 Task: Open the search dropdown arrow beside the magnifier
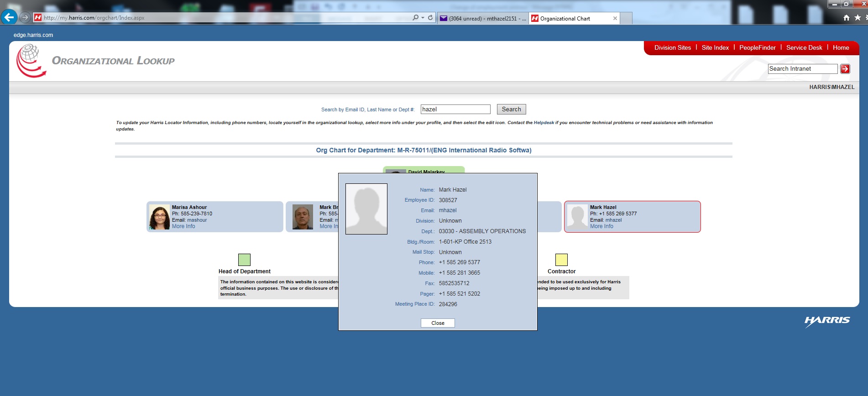[423, 17]
